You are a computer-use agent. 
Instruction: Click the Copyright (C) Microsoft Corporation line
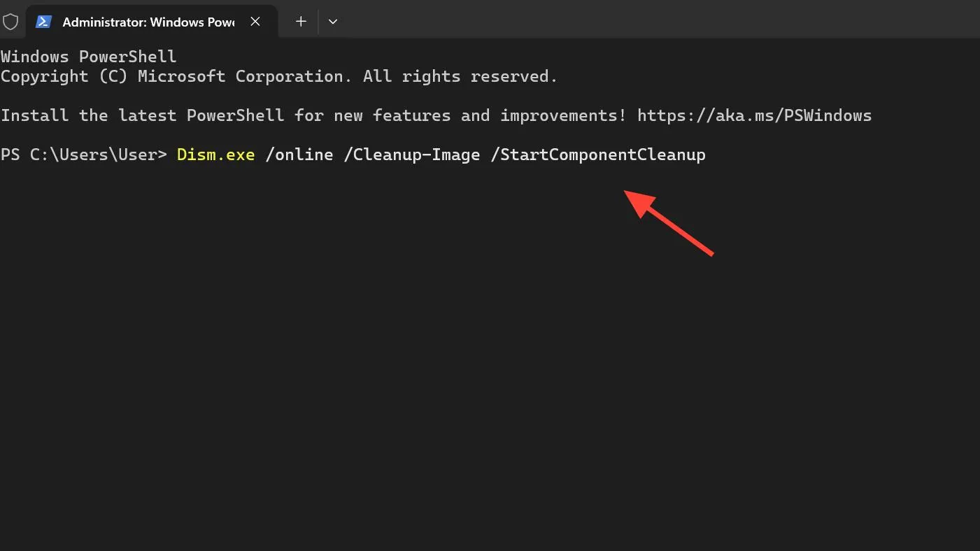279,76
